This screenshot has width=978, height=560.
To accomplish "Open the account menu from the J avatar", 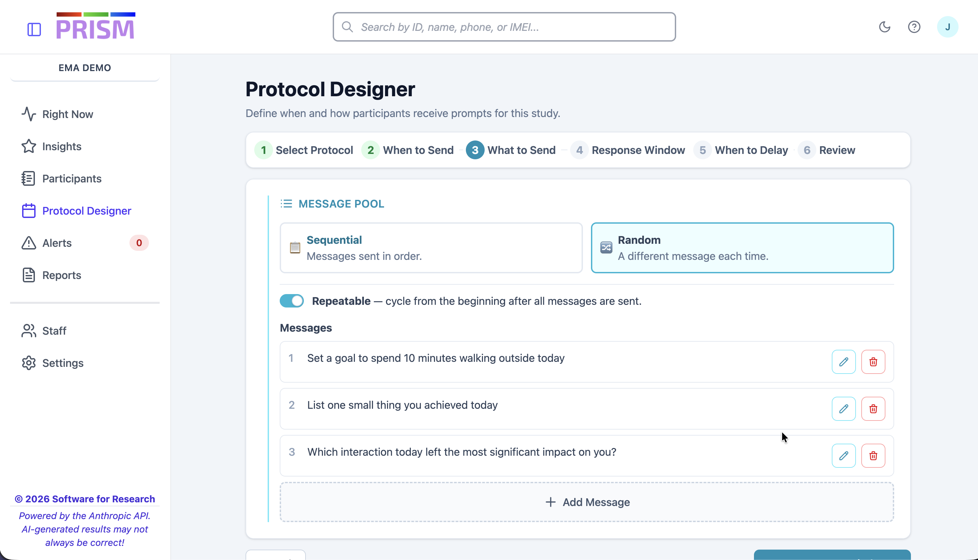I will click(948, 26).
